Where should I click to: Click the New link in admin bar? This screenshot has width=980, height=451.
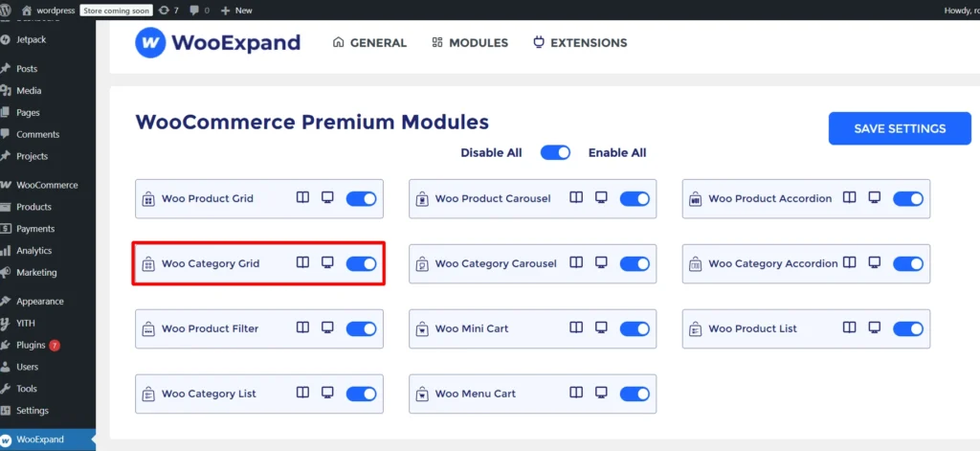coord(236,10)
